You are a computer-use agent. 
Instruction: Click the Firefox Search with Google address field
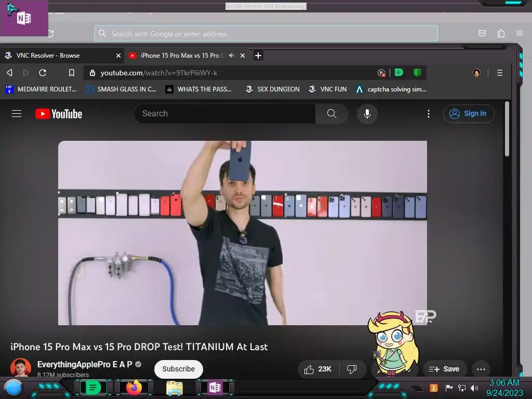(x=266, y=34)
